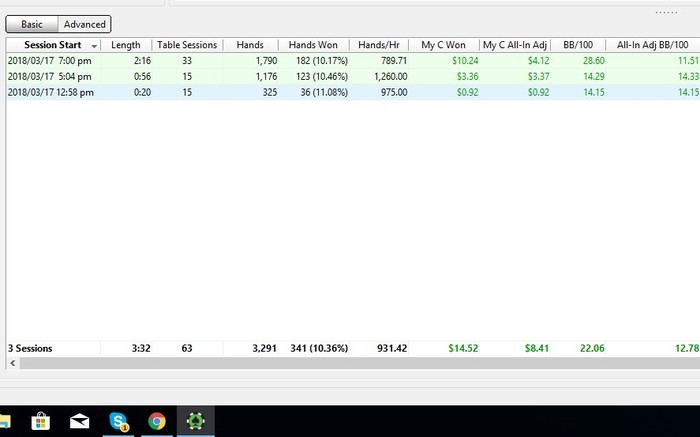
Task: Click the 182 (10.17%) hands won cell
Action: click(322, 61)
